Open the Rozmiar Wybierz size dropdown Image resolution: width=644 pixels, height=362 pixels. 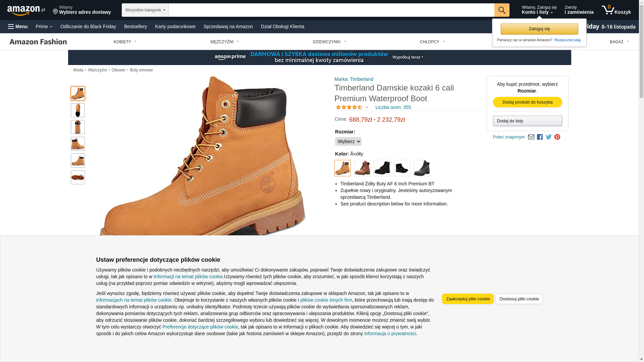click(x=348, y=141)
